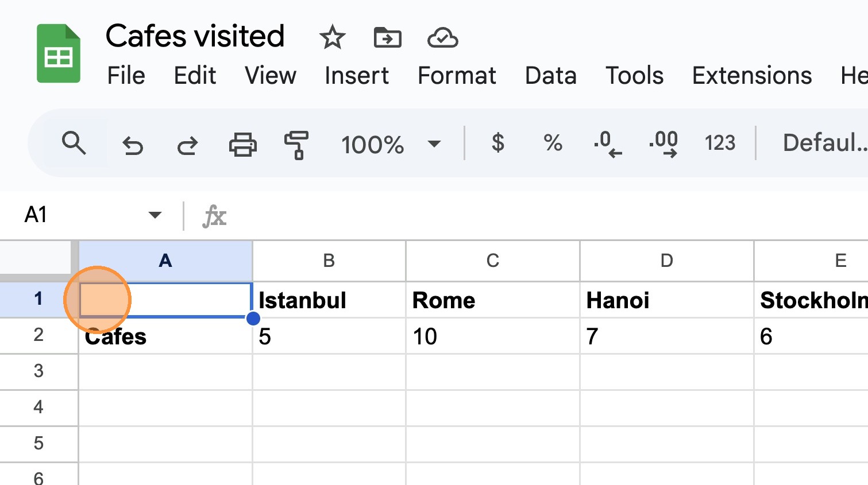The width and height of the screenshot is (868, 485).
Task: Select the column B header
Action: pyautogui.click(x=329, y=261)
